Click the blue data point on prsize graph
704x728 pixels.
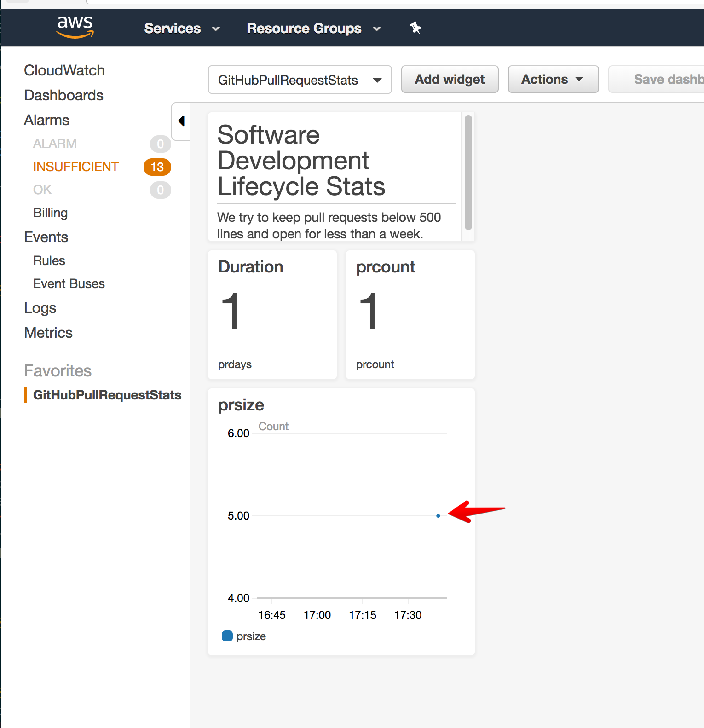(438, 516)
